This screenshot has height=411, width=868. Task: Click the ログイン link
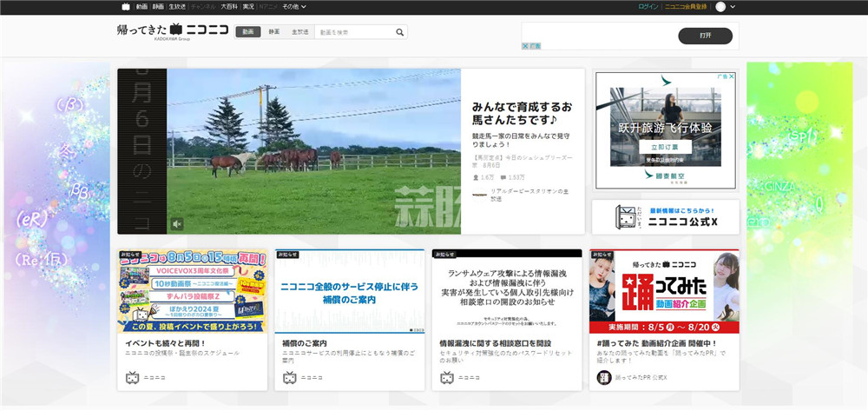click(648, 7)
